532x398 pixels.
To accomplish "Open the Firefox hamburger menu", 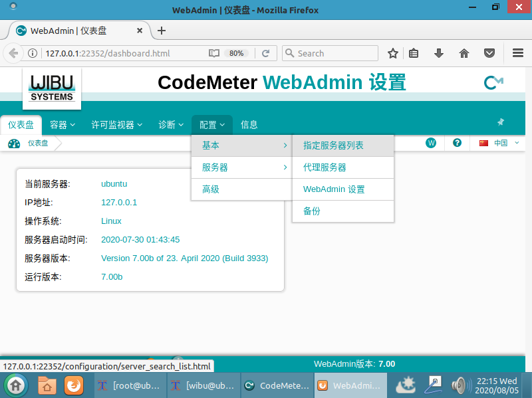I will tap(518, 53).
